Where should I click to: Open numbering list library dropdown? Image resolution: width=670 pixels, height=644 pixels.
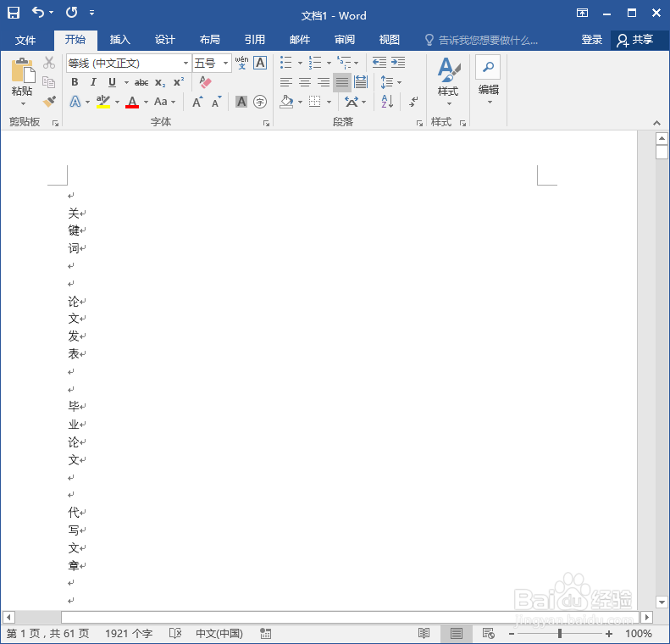[x=329, y=63]
